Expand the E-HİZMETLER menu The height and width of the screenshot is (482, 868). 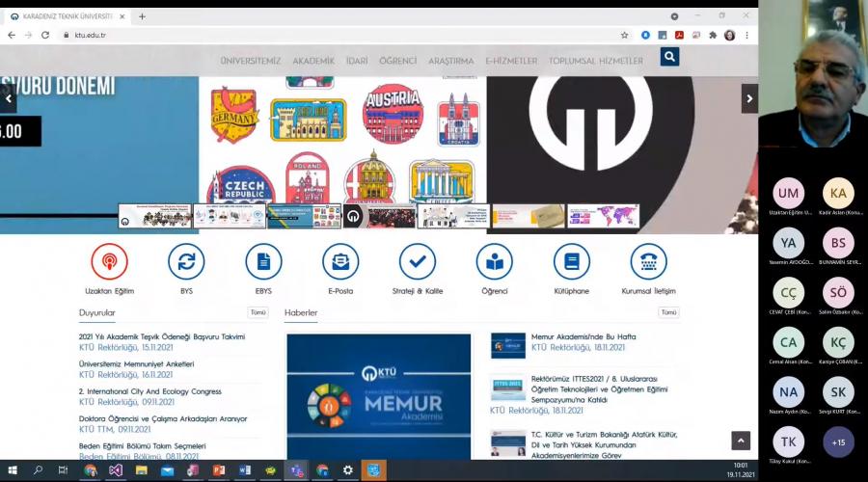[x=511, y=61]
